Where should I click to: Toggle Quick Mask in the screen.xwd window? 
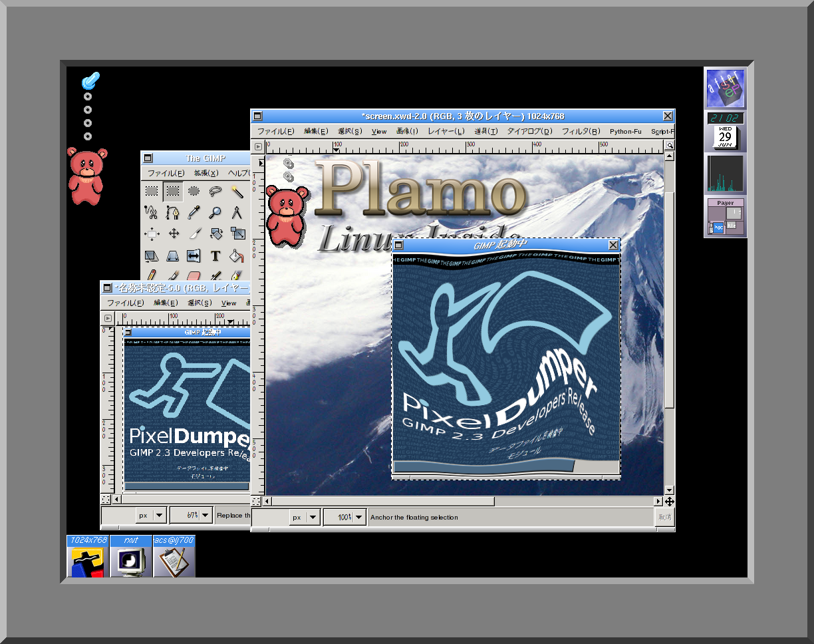[x=257, y=501]
